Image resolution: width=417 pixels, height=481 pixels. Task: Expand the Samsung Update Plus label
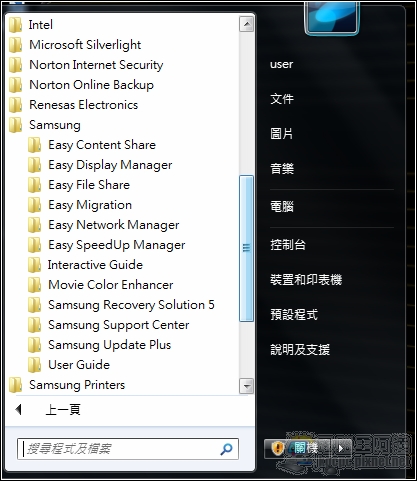[x=110, y=345]
